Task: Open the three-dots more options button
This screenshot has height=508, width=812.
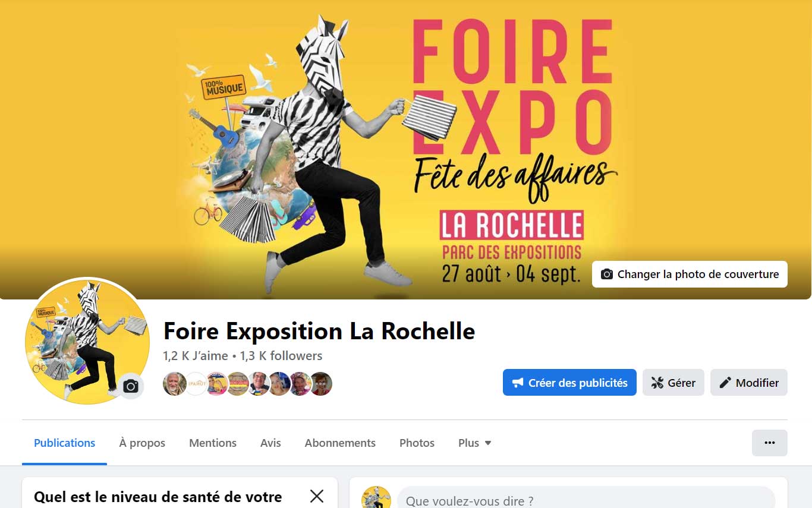Action: click(x=769, y=443)
